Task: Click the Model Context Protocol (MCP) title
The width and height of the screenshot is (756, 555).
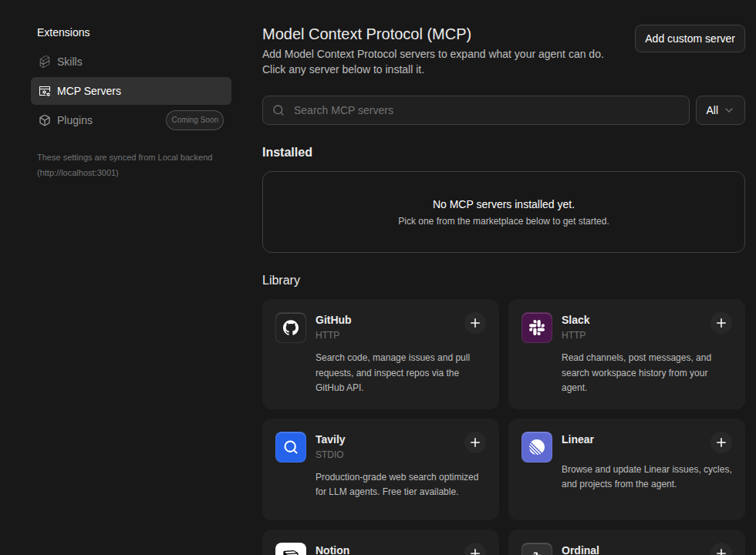Action: pos(366,34)
